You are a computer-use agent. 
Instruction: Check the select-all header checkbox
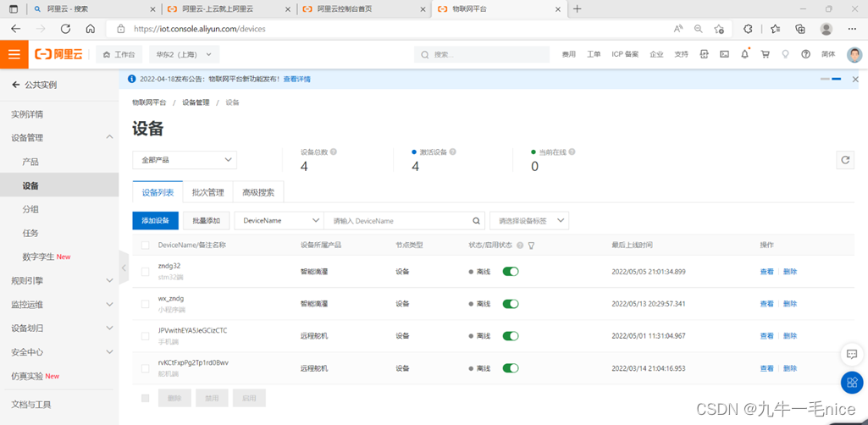[x=145, y=246]
